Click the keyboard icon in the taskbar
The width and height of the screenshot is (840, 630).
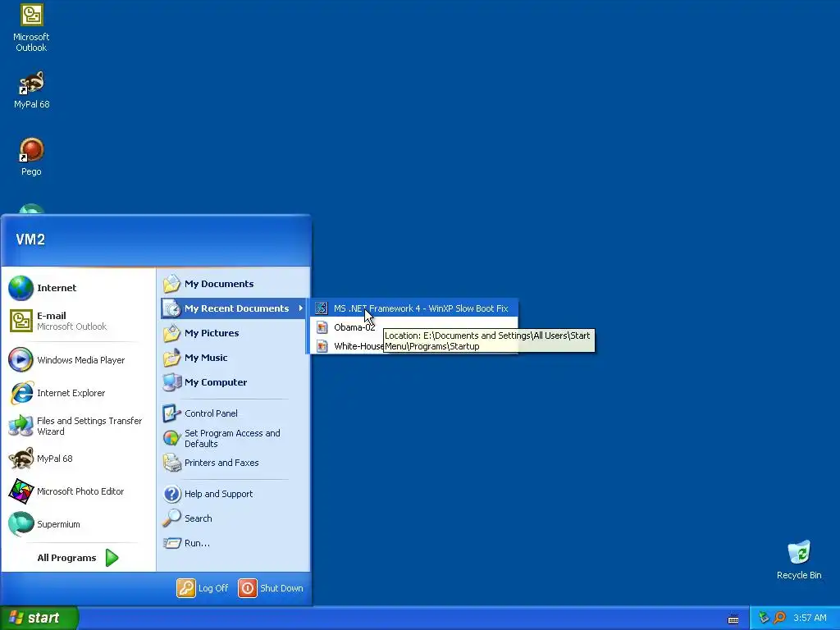[x=733, y=619]
